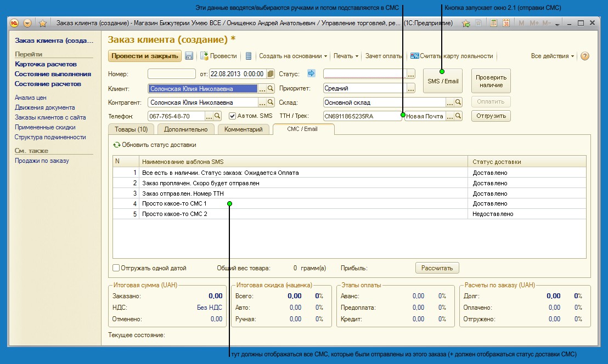
Task: Click the blue arrow icon near Статус
Action: tap(312, 73)
